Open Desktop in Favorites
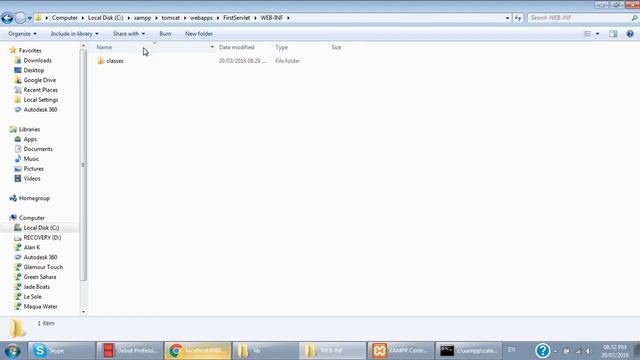Image resolution: width=640 pixels, height=360 pixels. pos(33,70)
